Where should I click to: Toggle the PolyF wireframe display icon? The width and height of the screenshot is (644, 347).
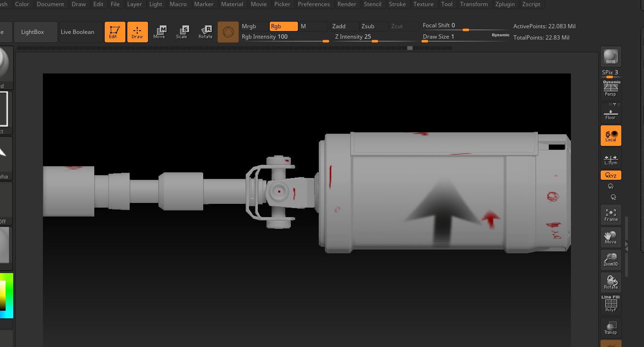[611, 304]
